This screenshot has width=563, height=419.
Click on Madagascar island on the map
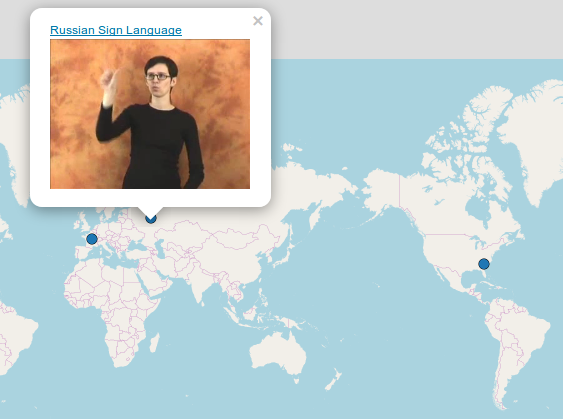coord(154,343)
